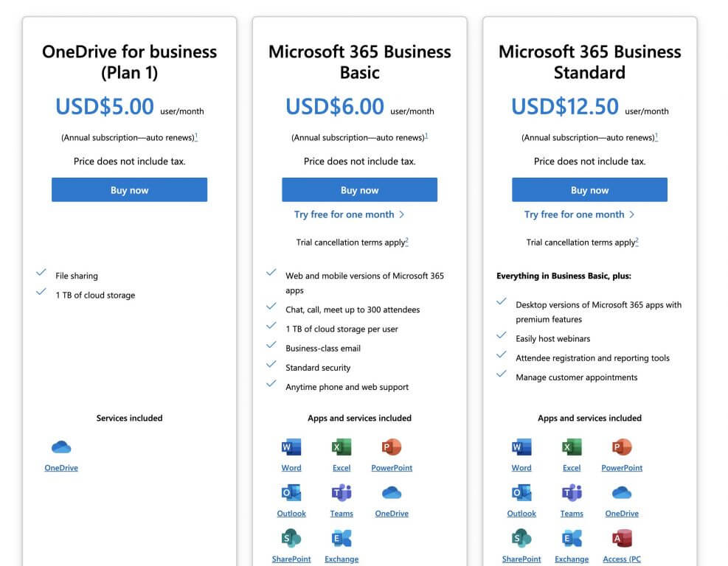Click the OneDrive icon under Services included
Viewport: 728px width, 566px height.
pyautogui.click(x=61, y=447)
